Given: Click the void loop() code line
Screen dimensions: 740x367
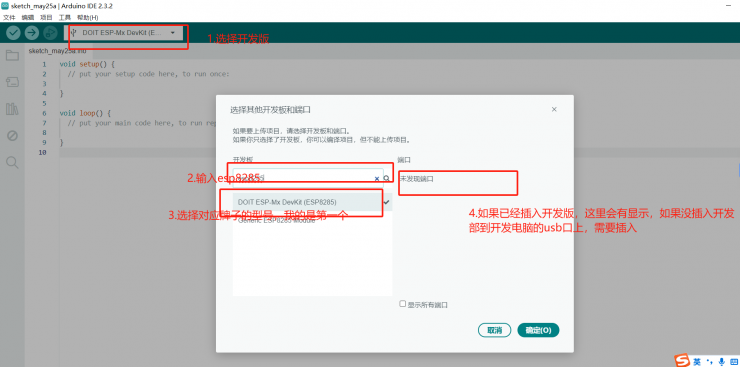Looking at the screenshot, I should (85, 113).
